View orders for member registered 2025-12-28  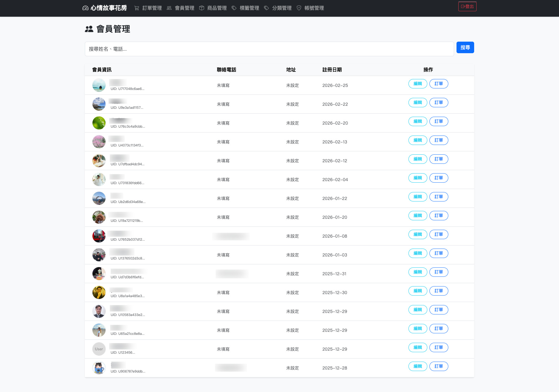click(x=439, y=366)
